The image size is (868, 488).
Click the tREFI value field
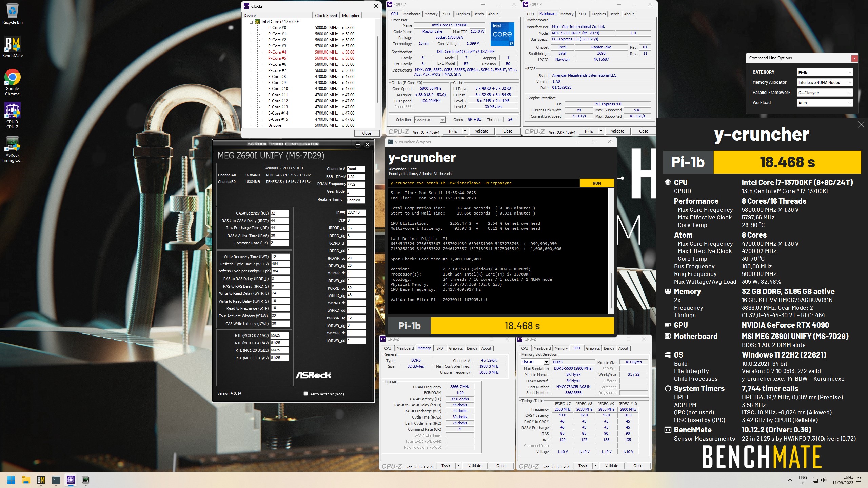pyautogui.click(x=356, y=212)
